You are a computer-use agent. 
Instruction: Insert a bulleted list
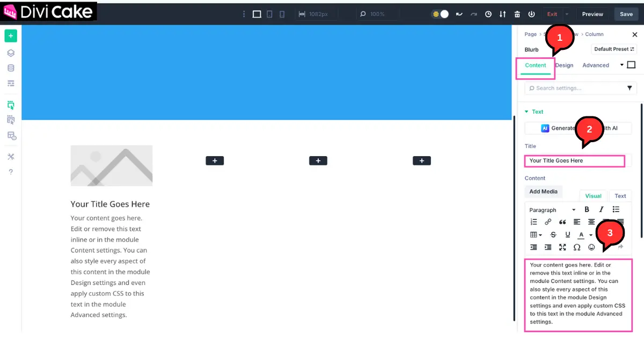(x=616, y=210)
